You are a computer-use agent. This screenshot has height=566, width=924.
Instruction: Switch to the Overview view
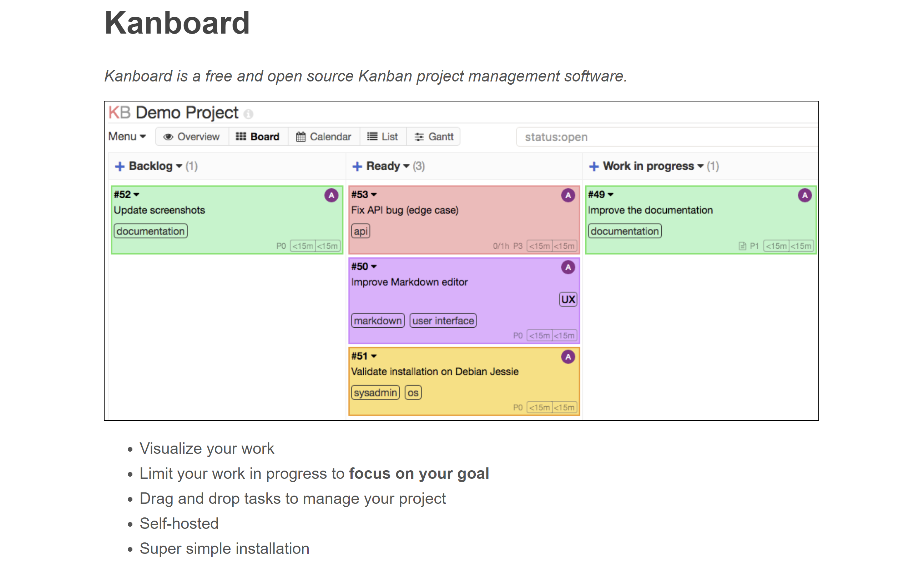192,136
